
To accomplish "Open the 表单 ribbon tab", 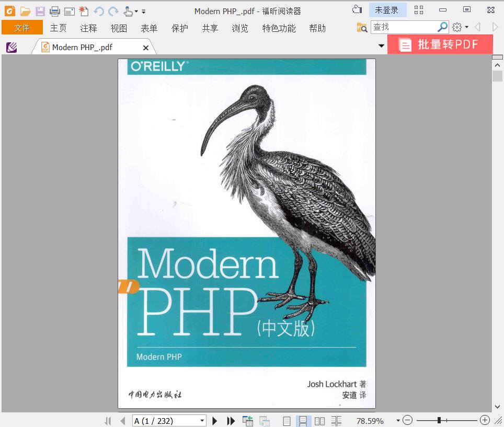I will click(149, 28).
